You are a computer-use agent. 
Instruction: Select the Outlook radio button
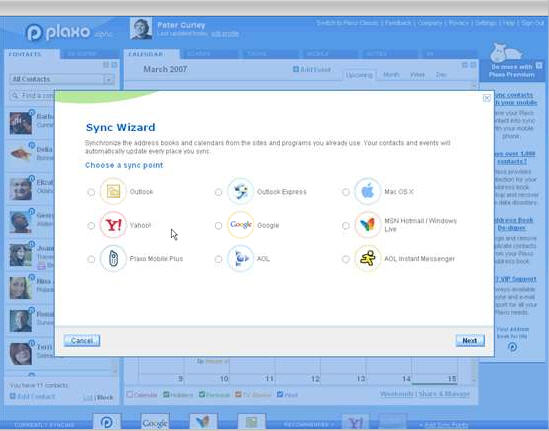pos(91,192)
